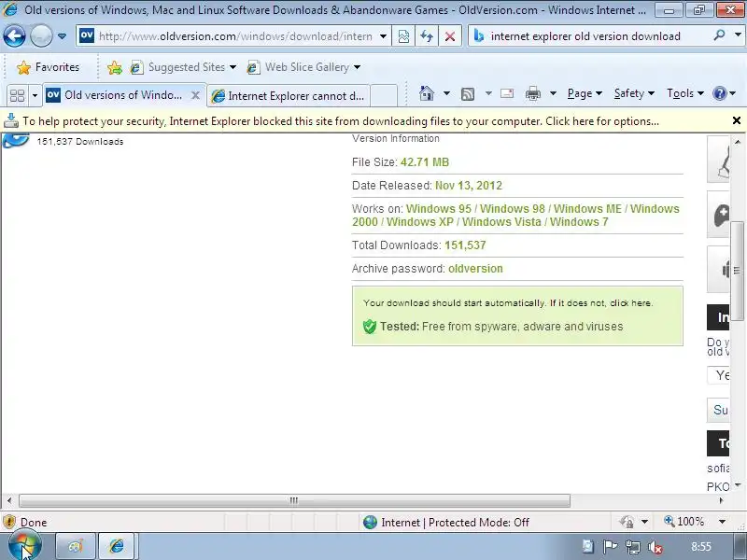Click the search magnifier icon
Screen dimensions: 747x560
pyautogui.click(x=719, y=35)
